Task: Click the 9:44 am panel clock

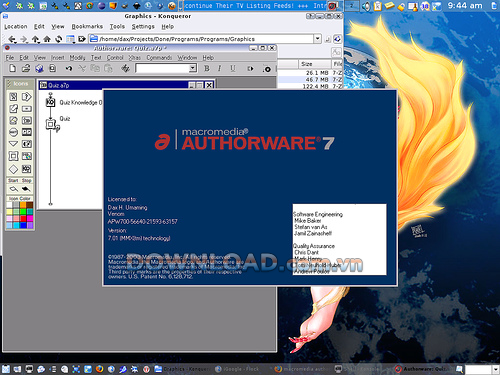Action: 465,6
